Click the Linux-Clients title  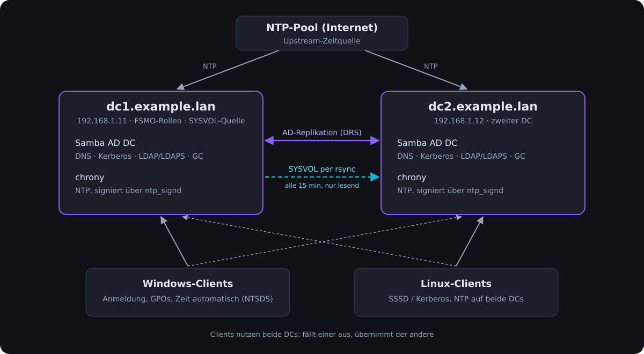point(456,284)
